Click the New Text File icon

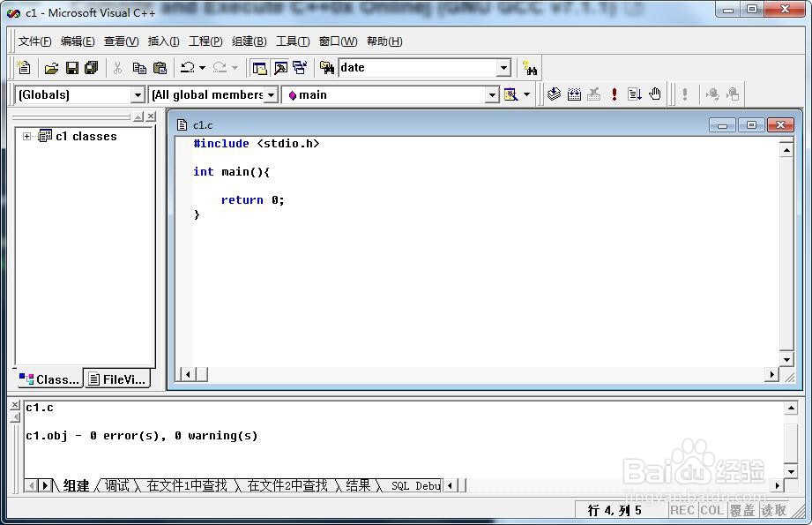pos(24,68)
